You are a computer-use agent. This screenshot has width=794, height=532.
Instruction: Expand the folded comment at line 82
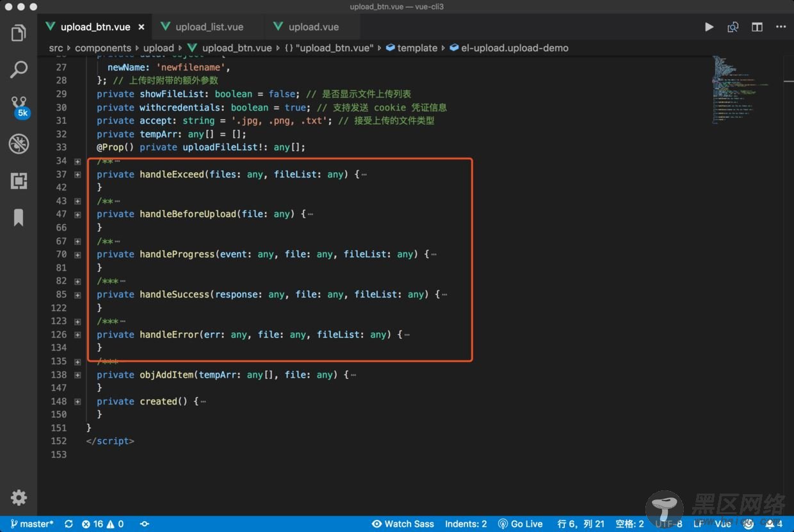pos(77,281)
